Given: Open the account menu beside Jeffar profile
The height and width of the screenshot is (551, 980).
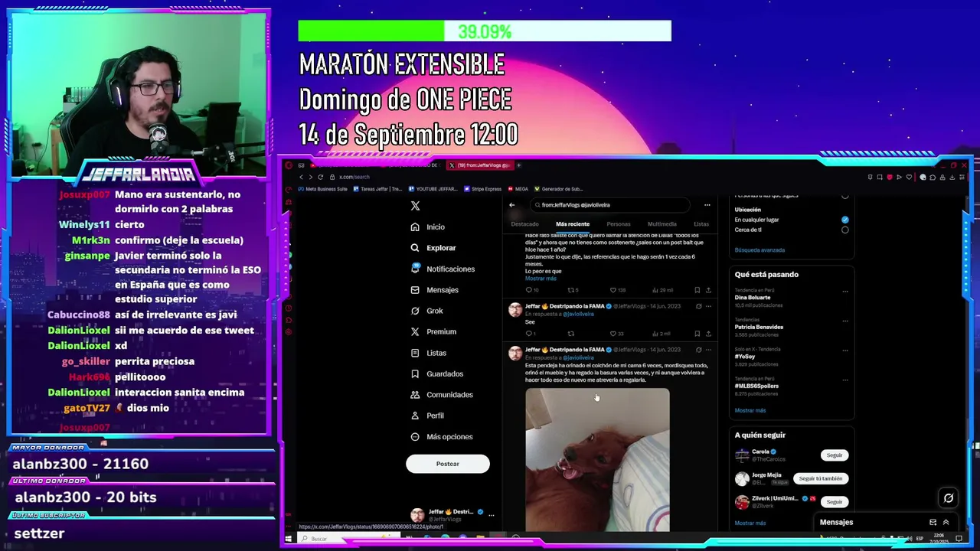Looking at the screenshot, I should pos(491,515).
